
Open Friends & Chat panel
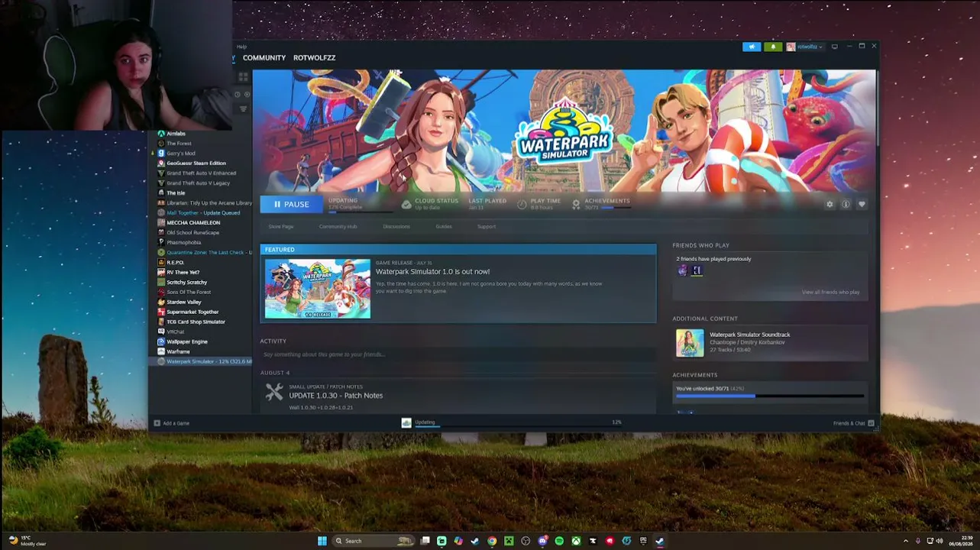854,423
